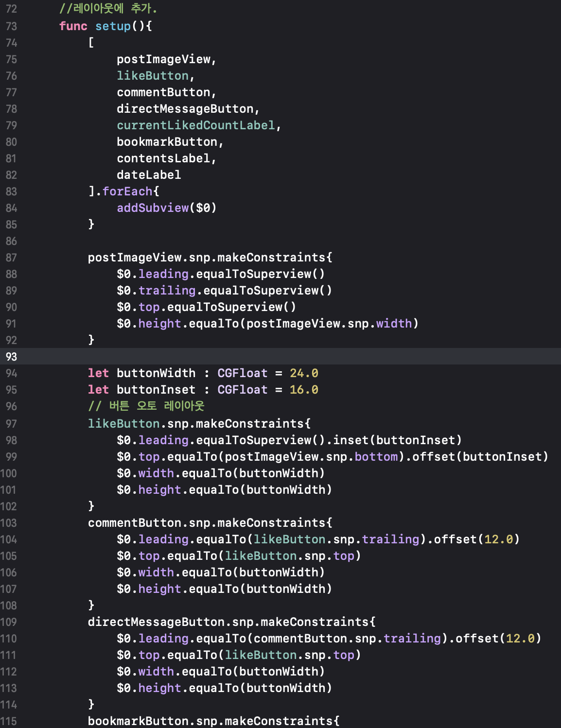Click 'height' on line 107
Viewport: 561px width, 728px height.
(x=159, y=589)
